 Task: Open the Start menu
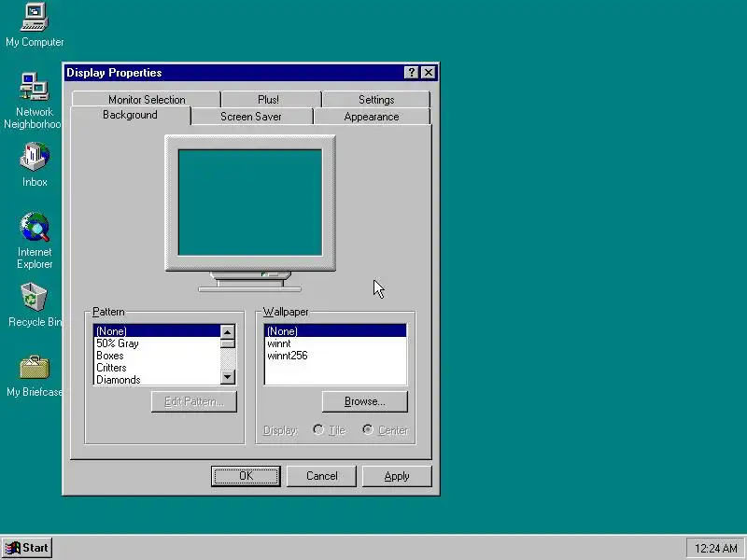27,548
